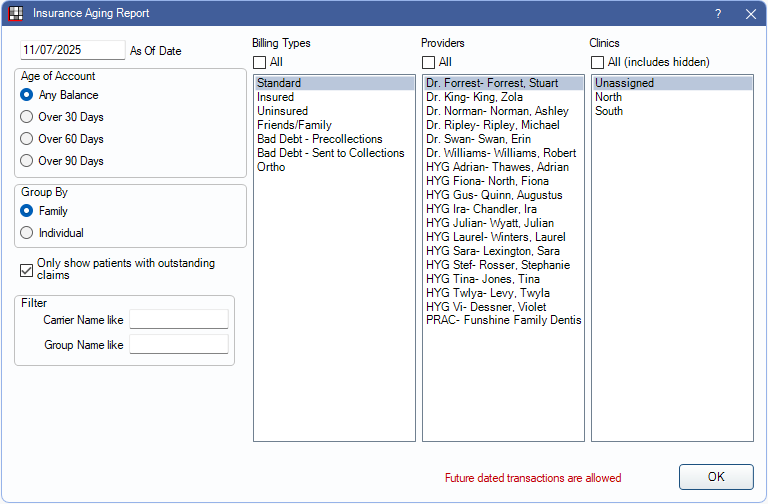The image size is (768, 504).
Task: Click the As Of Date field
Action: click(72, 50)
